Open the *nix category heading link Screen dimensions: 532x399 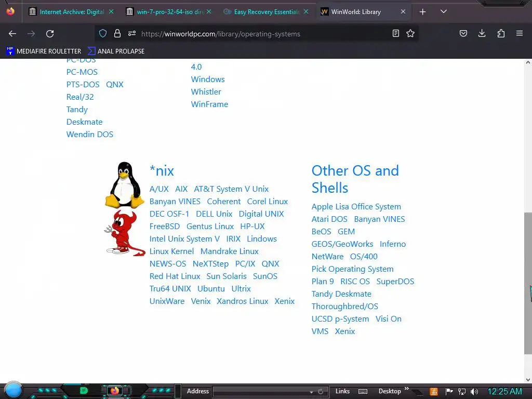[162, 170]
